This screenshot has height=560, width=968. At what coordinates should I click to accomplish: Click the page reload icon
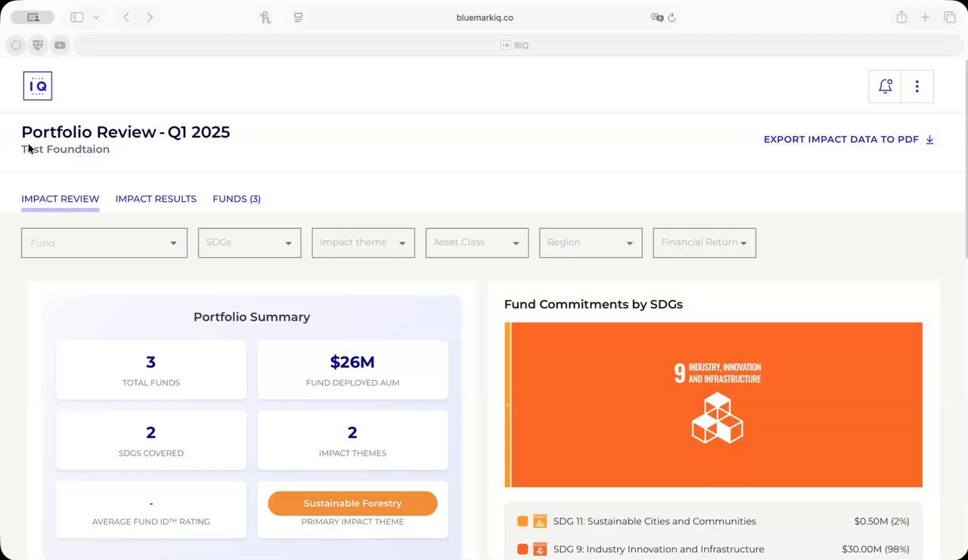pyautogui.click(x=672, y=17)
